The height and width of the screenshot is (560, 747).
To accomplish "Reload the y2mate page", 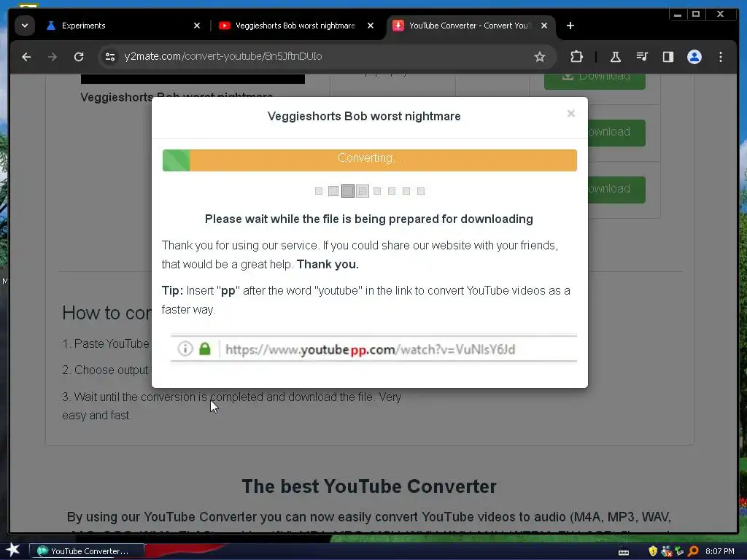I will pos(79,57).
